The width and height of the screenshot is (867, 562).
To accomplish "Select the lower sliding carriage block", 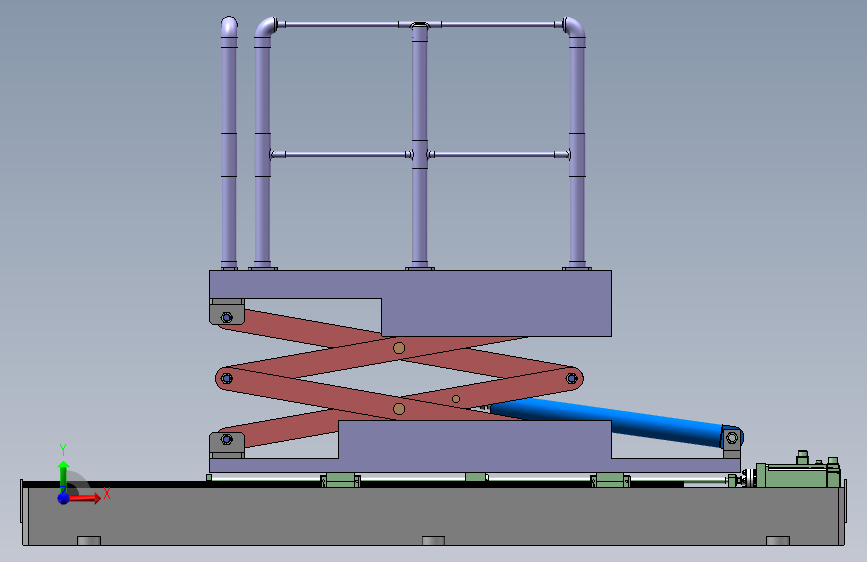I will (474, 446).
